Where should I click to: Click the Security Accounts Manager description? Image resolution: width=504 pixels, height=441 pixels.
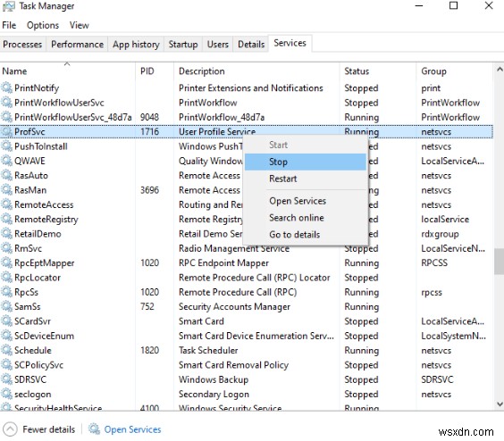tap(234, 307)
